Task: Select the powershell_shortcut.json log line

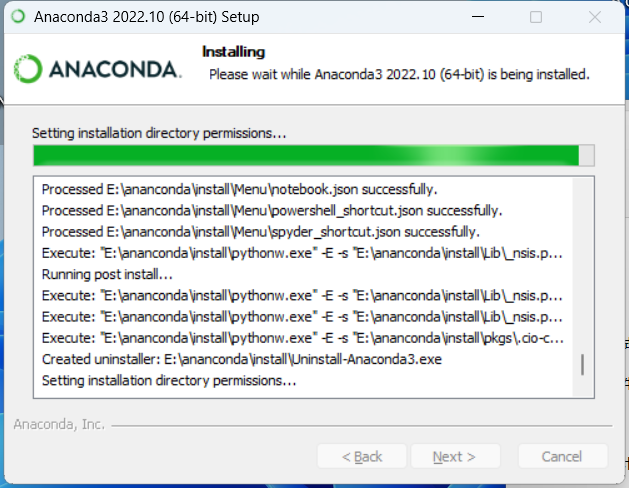Action: (271, 210)
